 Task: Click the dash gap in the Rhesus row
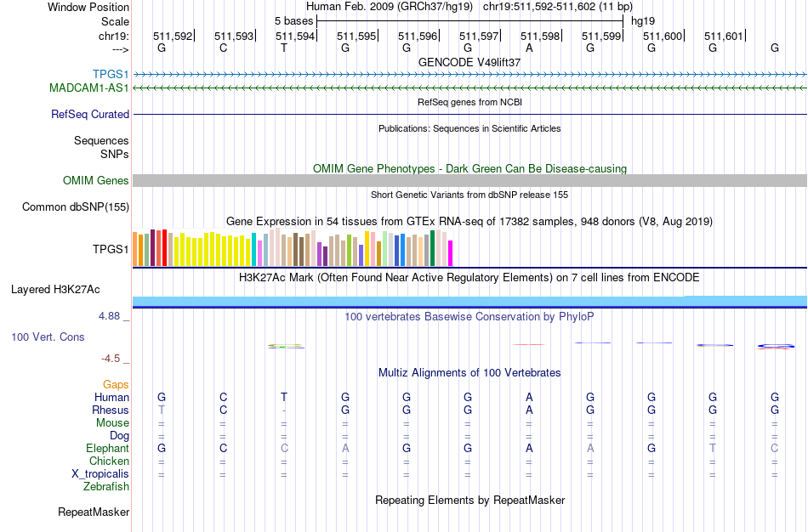pyautogui.click(x=284, y=410)
